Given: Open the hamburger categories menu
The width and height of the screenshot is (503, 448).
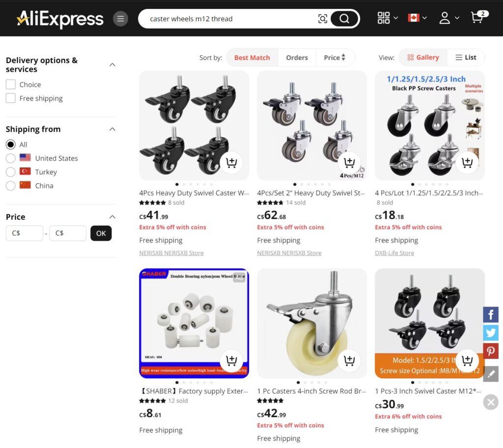Looking at the screenshot, I should coord(121,19).
